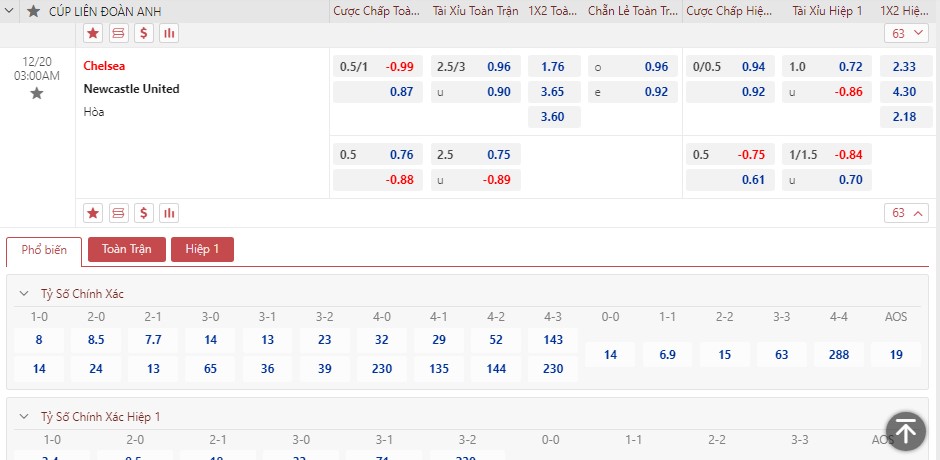Select 1X2 draw odds 3.60
The height and width of the screenshot is (460, 940).
pyautogui.click(x=554, y=117)
